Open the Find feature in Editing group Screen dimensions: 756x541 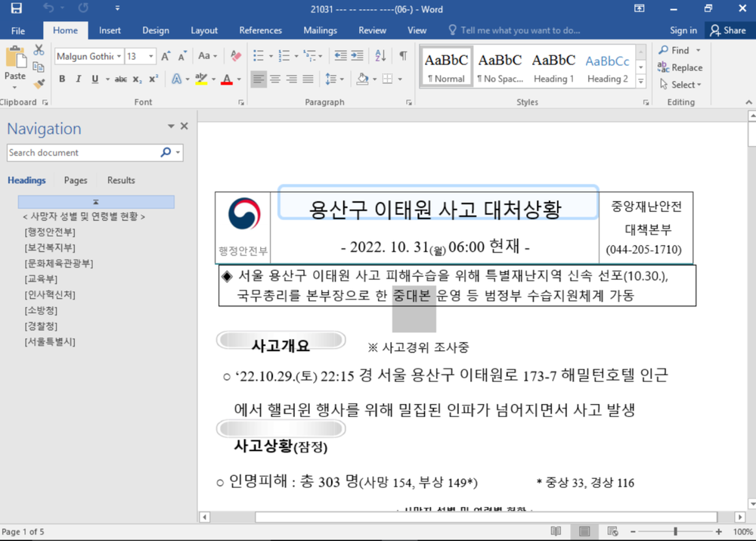tap(675, 50)
